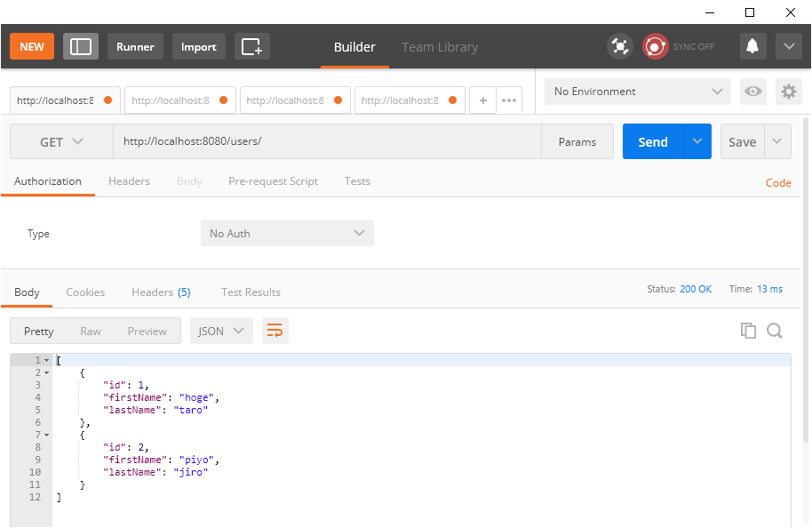This screenshot has height=528, width=812.
Task: Maximize the Postman window
Action: tap(749, 12)
